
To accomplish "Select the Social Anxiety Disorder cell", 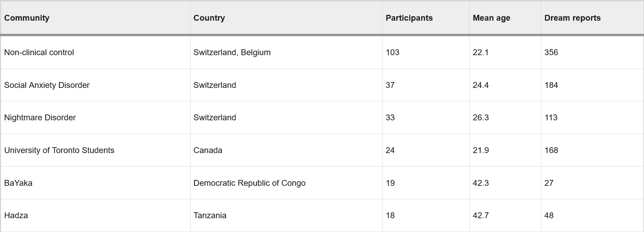I will pyautogui.click(x=47, y=85).
